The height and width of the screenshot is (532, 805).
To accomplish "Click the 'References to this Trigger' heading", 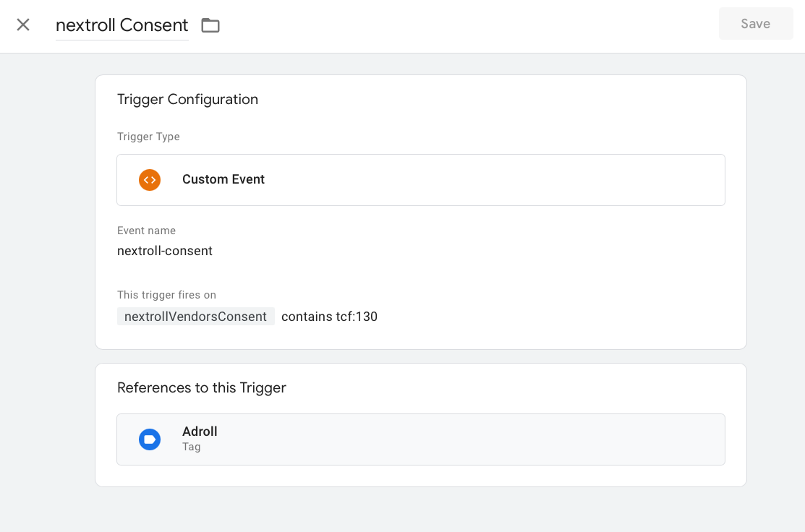I will click(202, 388).
